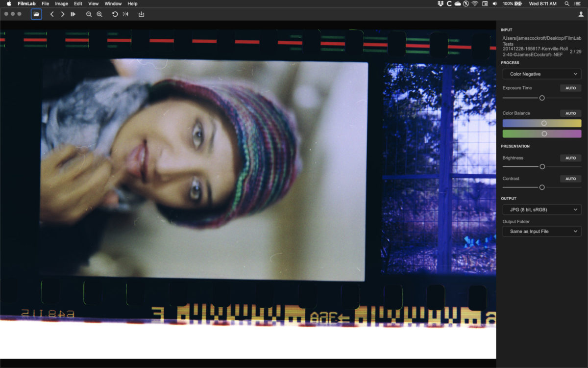
Task: Open the Same as Input File dropdown
Action: (542, 231)
